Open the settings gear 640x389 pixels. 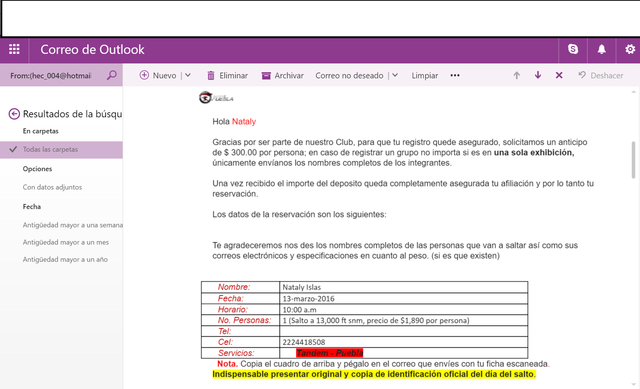point(630,49)
